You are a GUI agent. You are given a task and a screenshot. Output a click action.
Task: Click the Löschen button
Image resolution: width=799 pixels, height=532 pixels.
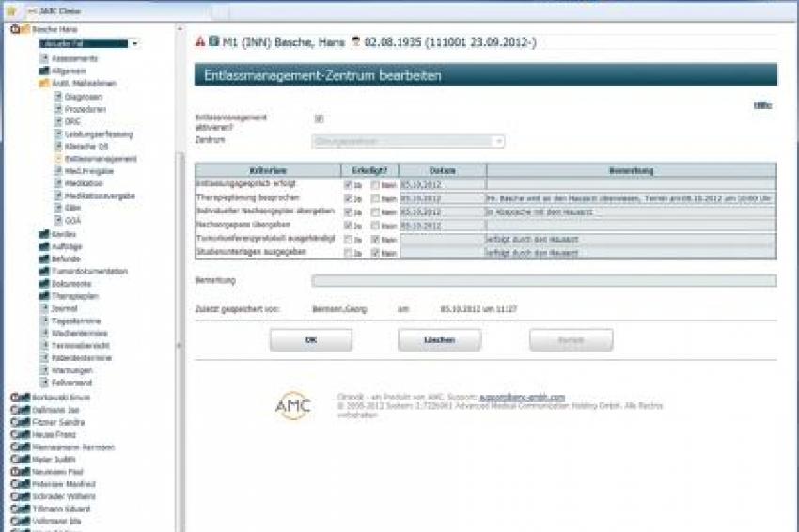click(439, 340)
